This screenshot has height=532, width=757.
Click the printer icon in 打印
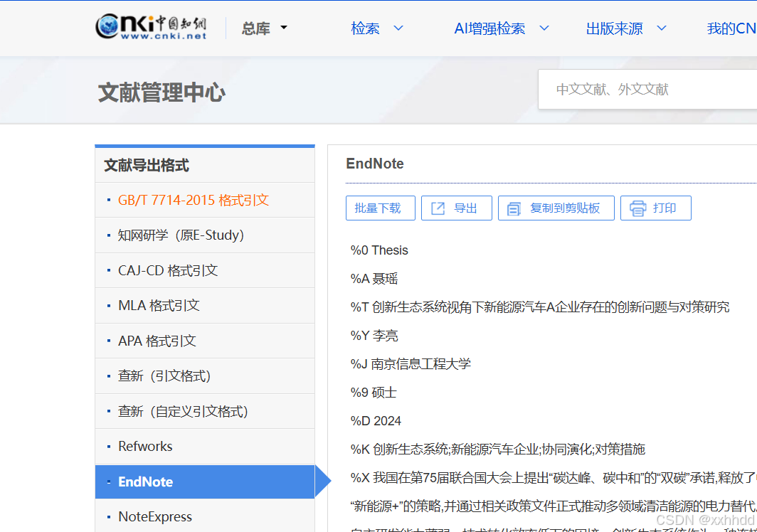[x=637, y=208]
